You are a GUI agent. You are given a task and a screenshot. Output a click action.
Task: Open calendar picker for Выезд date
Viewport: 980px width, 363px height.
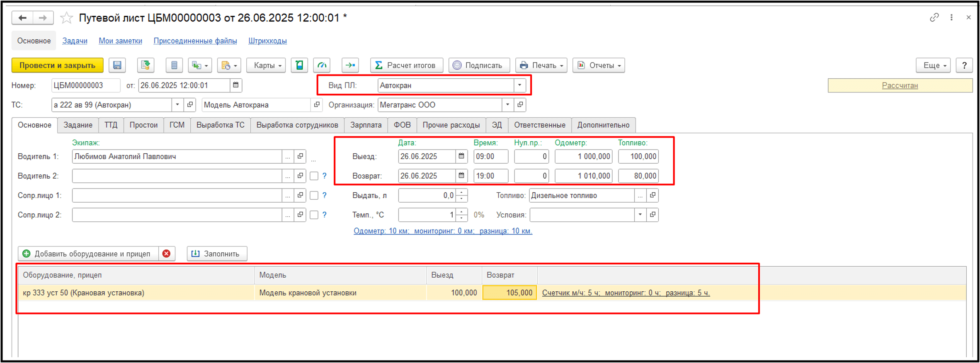(461, 156)
